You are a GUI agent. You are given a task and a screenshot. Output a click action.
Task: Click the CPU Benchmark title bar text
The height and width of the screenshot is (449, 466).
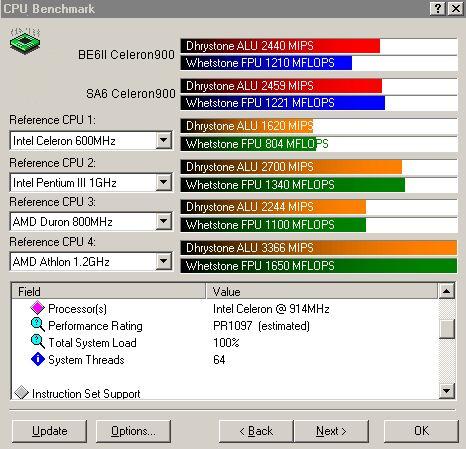[x=49, y=9]
